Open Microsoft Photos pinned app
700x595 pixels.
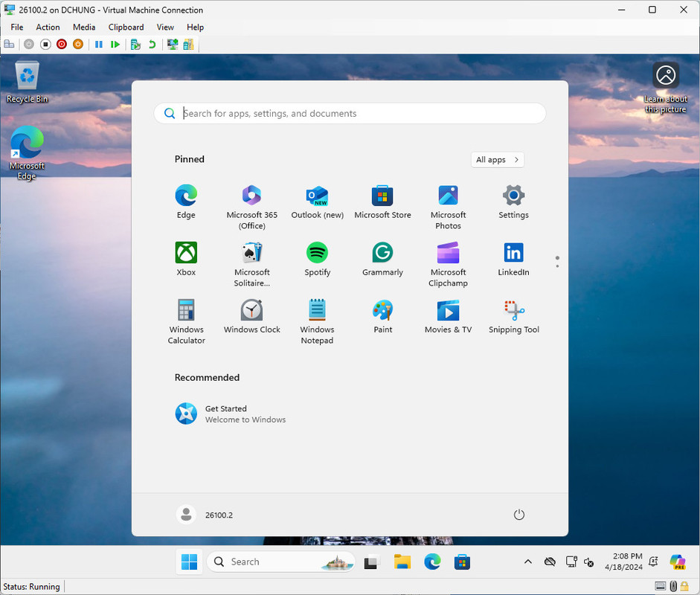[449, 207]
